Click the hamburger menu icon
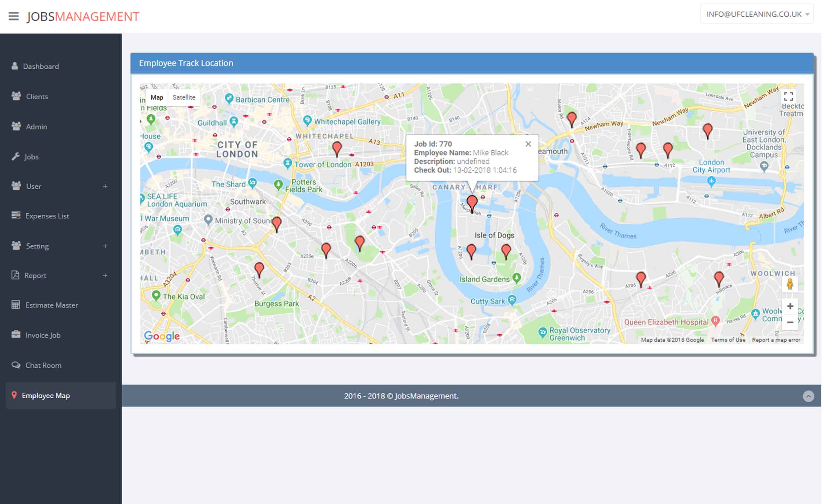823x504 pixels. (x=14, y=16)
